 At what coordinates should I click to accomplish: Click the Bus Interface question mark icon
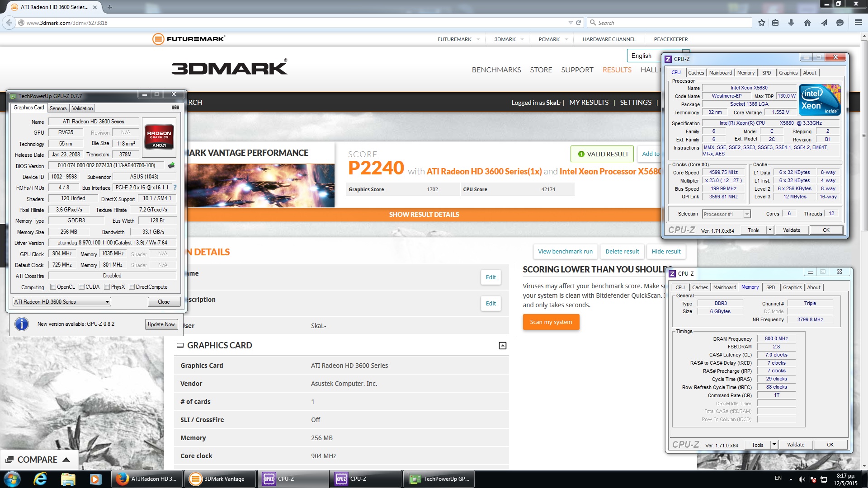click(x=175, y=188)
